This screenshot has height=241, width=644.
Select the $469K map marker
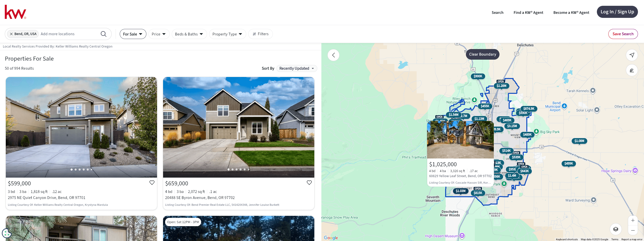[507, 120]
